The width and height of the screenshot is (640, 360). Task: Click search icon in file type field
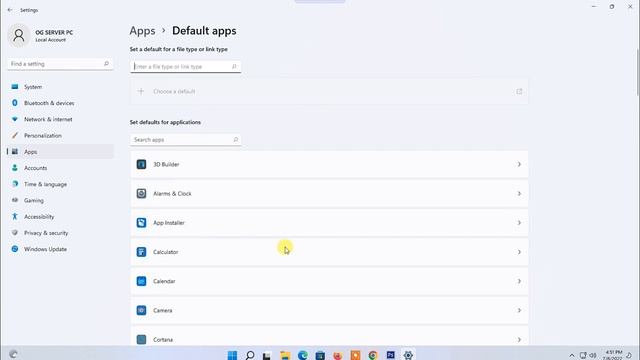tap(234, 67)
